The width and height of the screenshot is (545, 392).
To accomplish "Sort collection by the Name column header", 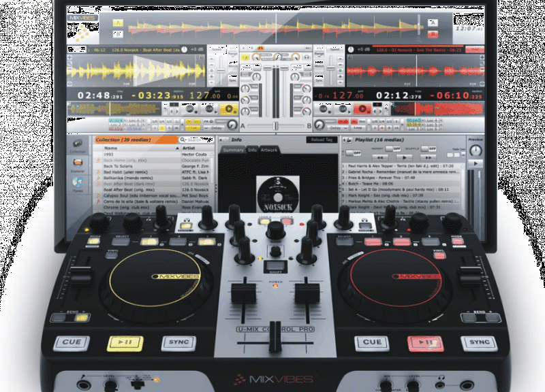I will (x=111, y=148).
